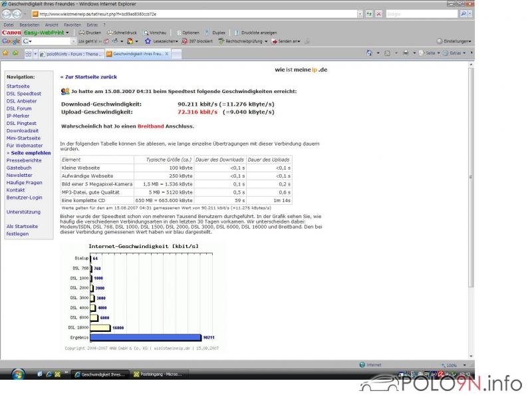The image size is (532, 399).
Task: Click the yellow Favorites star icon
Action: 5,53
